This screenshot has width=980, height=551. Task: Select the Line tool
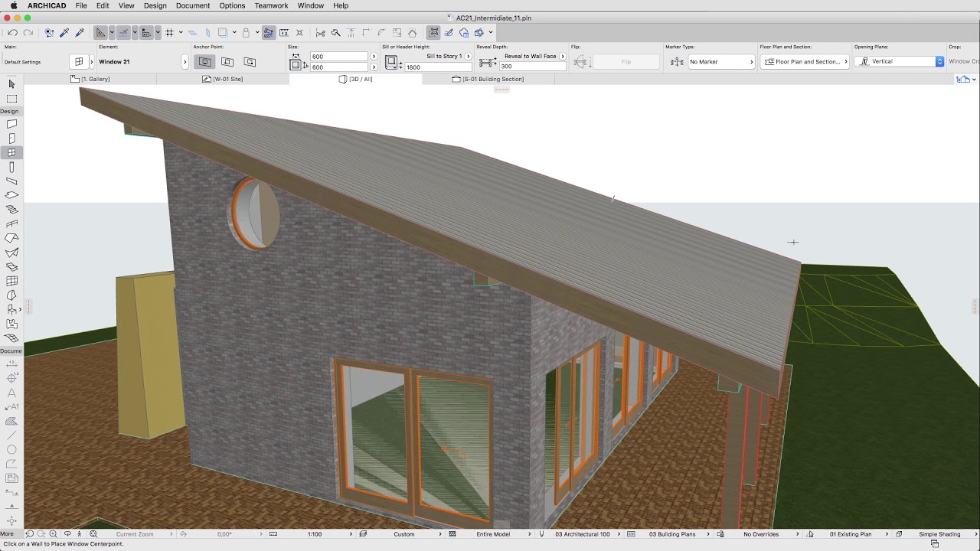(x=11, y=435)
